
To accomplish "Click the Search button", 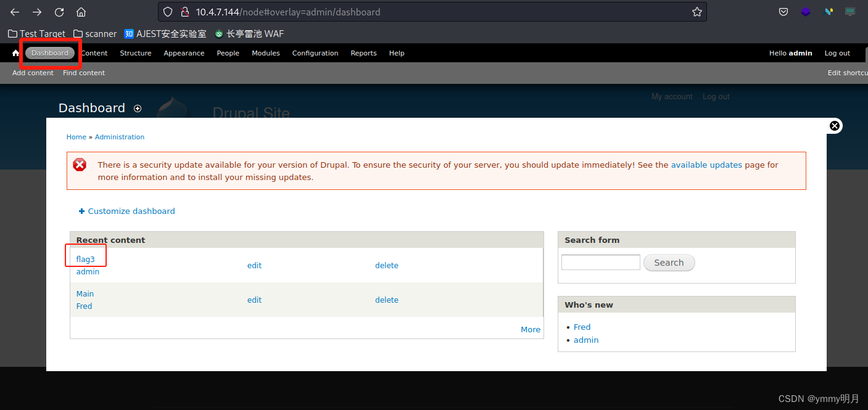I will click(669, 263).
